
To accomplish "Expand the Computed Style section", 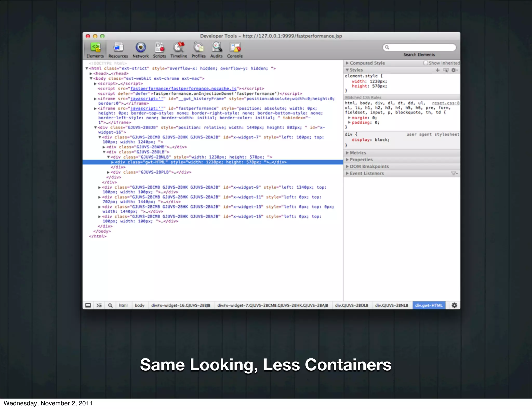I will point(347,63).
